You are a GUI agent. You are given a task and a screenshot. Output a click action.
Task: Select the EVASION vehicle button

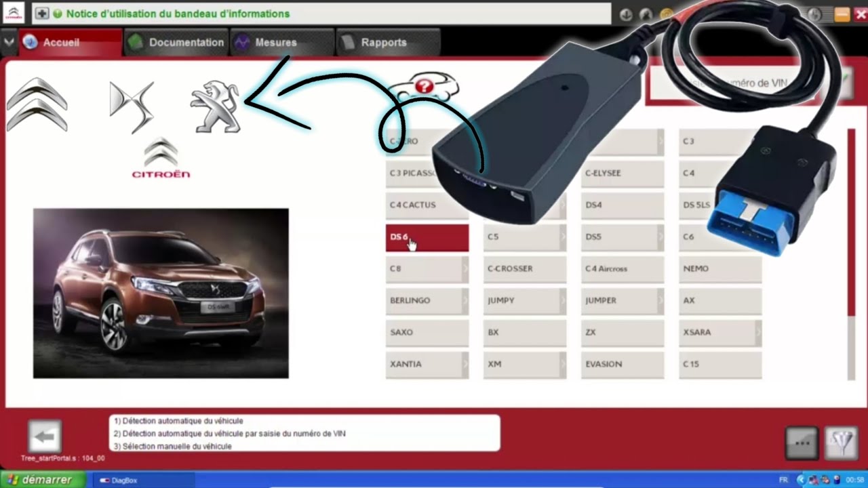[x=623, y=365]
